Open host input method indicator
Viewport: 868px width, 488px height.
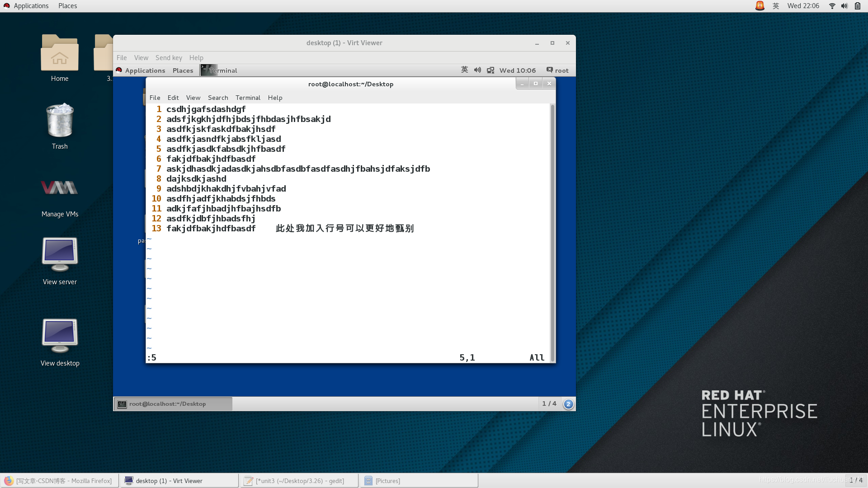(x=776, y=6)
